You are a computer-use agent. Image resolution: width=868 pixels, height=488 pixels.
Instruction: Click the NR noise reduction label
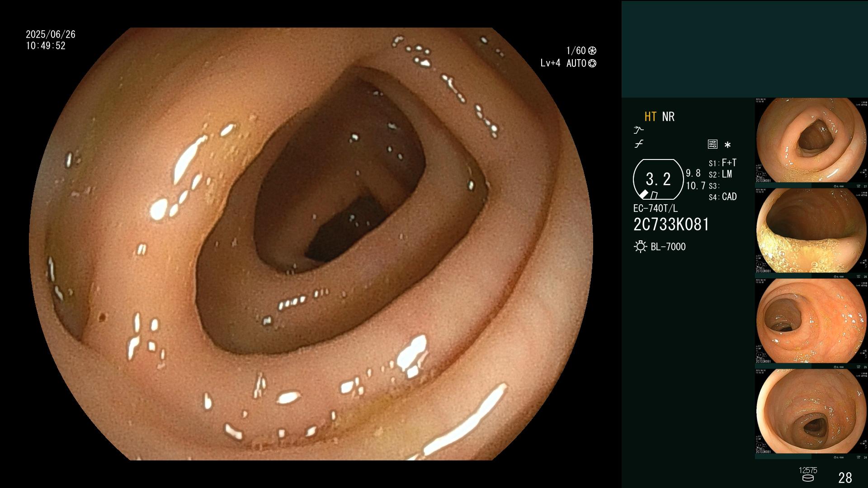tap(668, 117)
